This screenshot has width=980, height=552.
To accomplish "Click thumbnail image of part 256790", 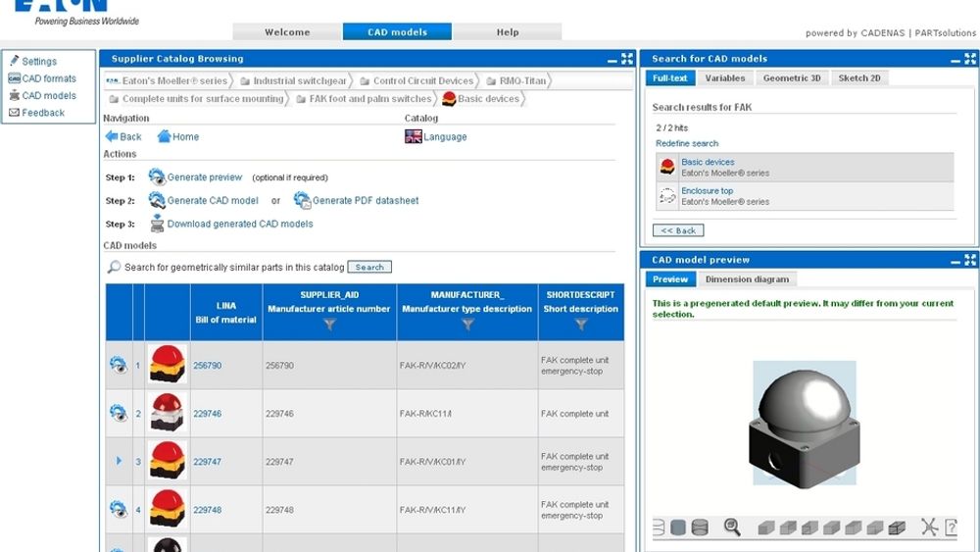I will click(167, 364).
